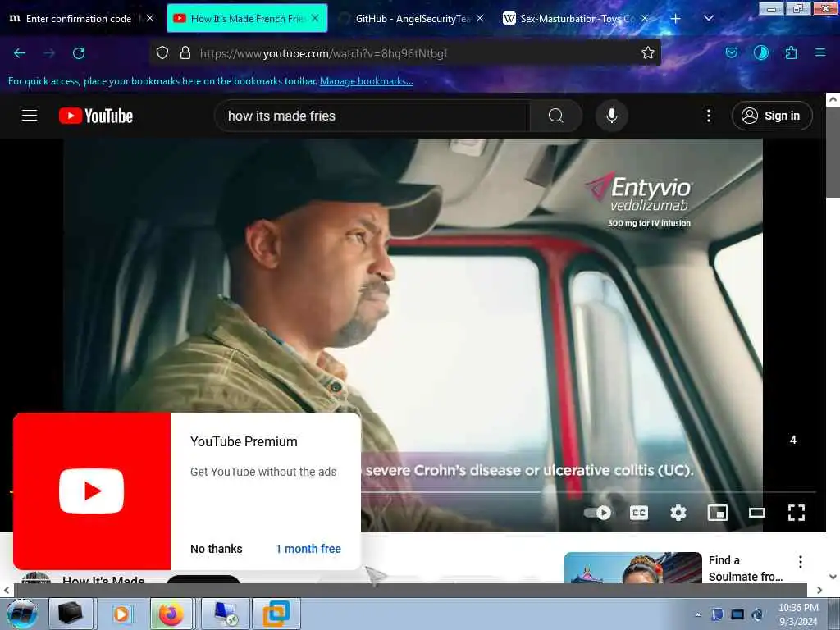Open the Windows Start menu orb
This screenshot has width=840, height=630.
pos(22,614)
